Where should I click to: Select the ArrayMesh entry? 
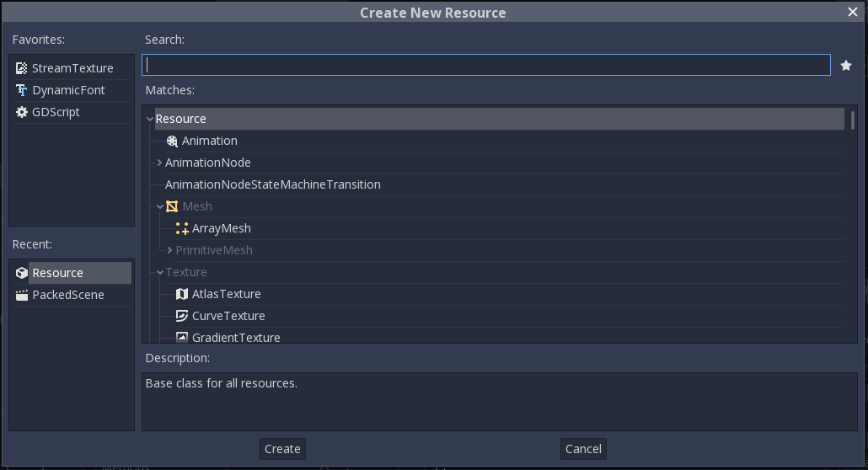[x=222, y=228]
